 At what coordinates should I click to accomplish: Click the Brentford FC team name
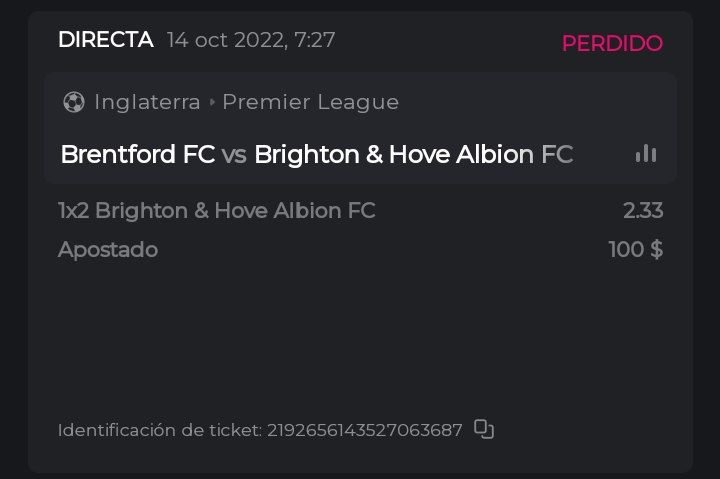138,155
